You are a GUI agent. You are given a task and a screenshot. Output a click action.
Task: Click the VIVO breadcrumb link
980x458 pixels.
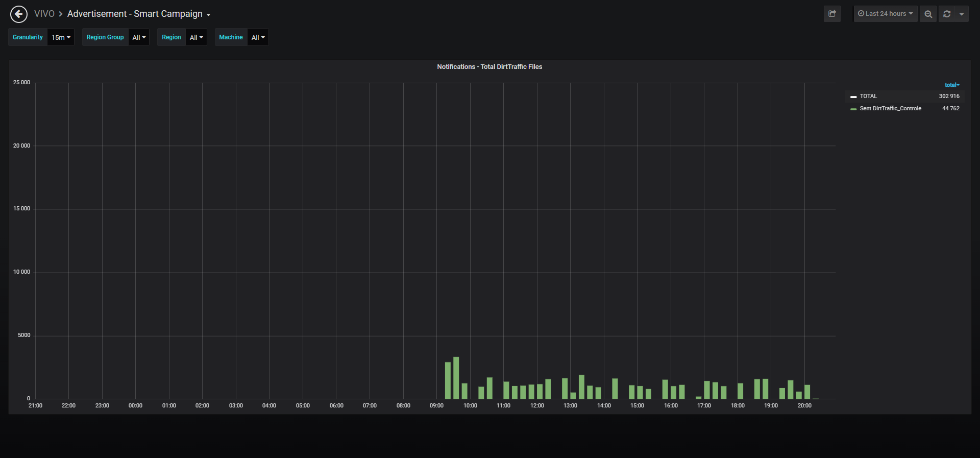pos(44,14)
